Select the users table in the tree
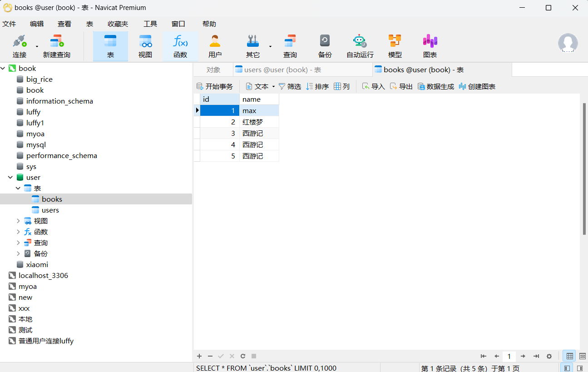588x372 pixels. (x=50, y=210)
